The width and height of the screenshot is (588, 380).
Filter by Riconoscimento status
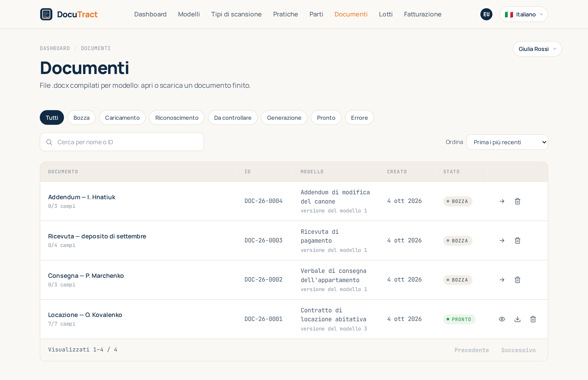point(177,117)
